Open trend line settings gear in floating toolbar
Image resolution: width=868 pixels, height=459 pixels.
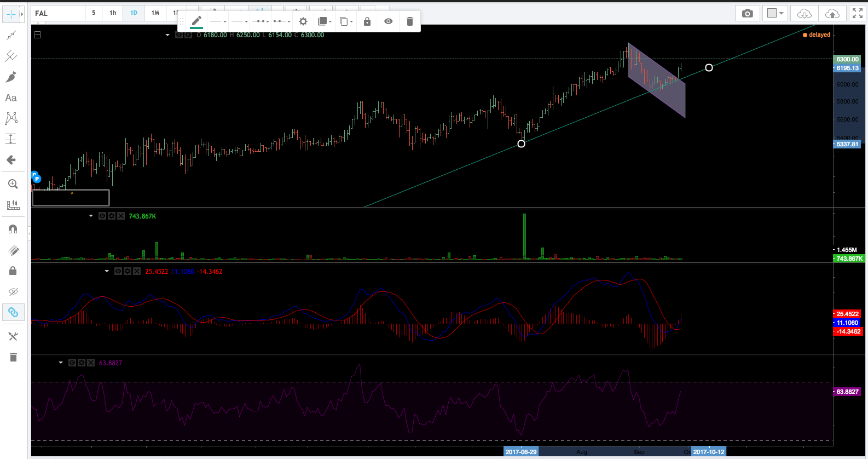(303, 21)
